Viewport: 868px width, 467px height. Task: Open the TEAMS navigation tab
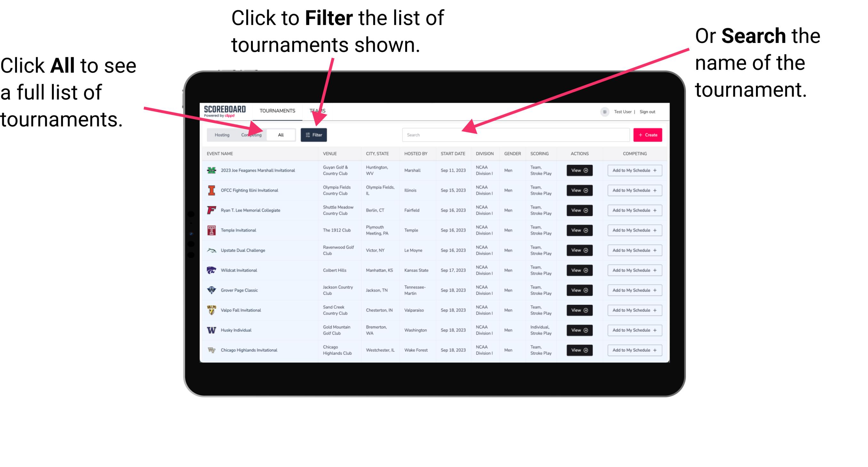tap(319, 110)
